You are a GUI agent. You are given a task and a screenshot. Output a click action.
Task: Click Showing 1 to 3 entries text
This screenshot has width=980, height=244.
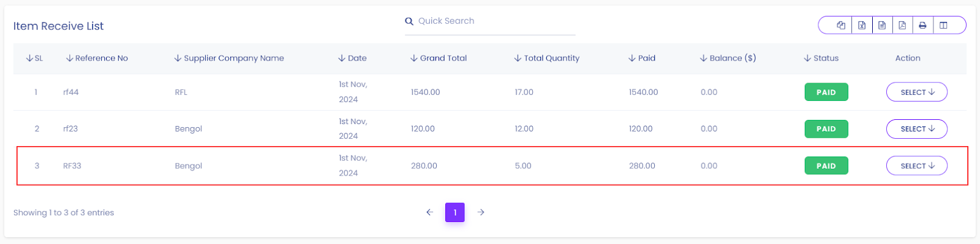64,213
